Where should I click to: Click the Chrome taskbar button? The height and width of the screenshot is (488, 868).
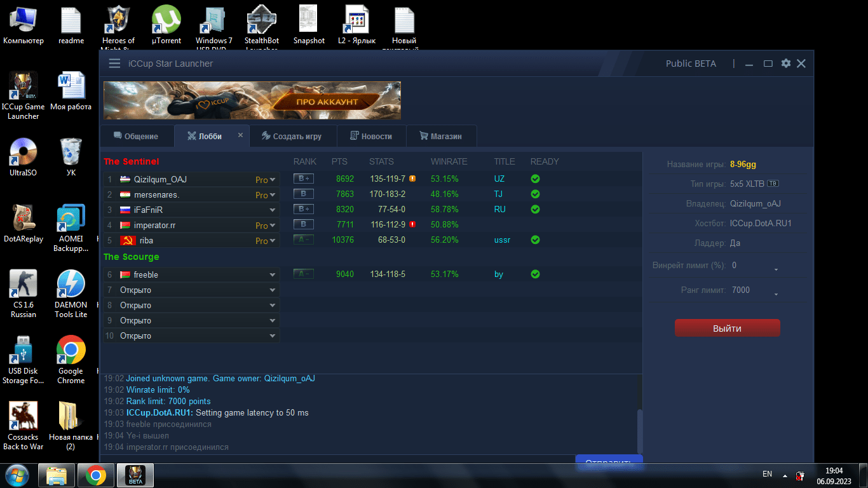tap(96, 475)
